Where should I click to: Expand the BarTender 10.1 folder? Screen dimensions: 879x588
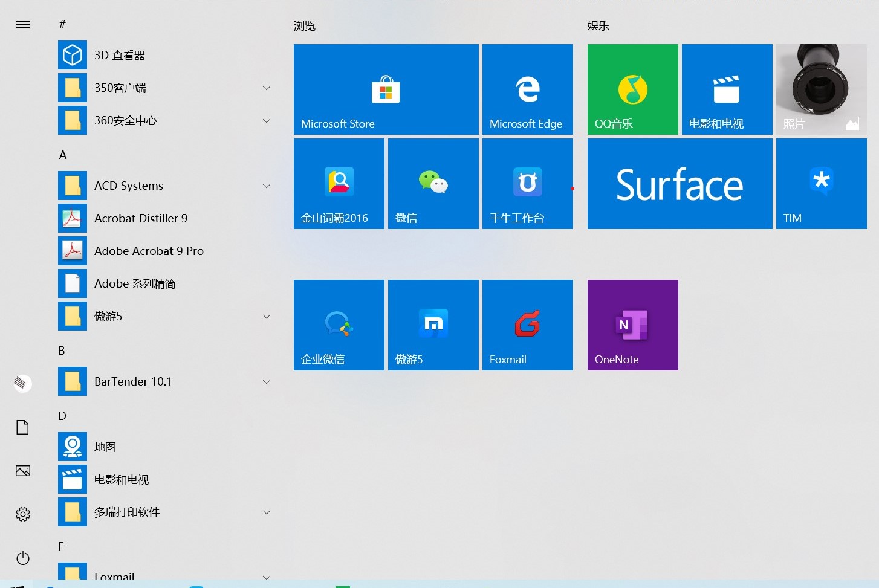pyautogui.click(x=266, y=381)
